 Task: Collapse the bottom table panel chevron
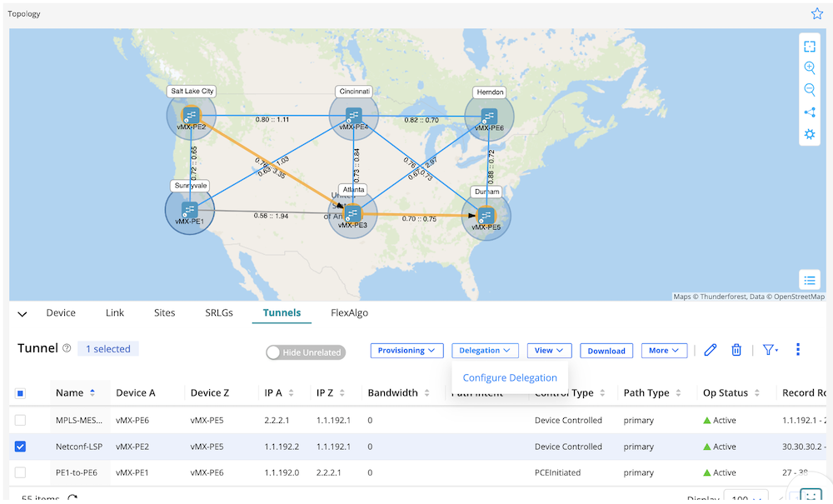click(x=22, y=314)
